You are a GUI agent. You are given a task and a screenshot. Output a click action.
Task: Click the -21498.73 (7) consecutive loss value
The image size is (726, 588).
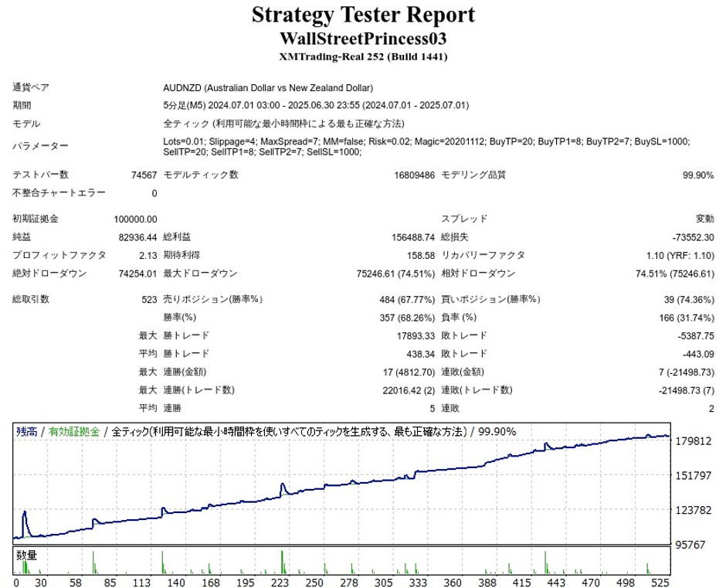coord(687,391)
